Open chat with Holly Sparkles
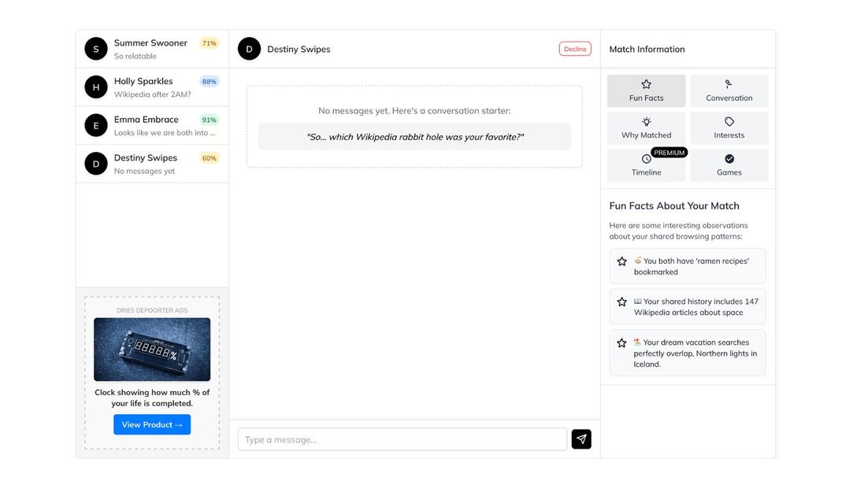Screen dimensions: 868x488 coord(152,87)
